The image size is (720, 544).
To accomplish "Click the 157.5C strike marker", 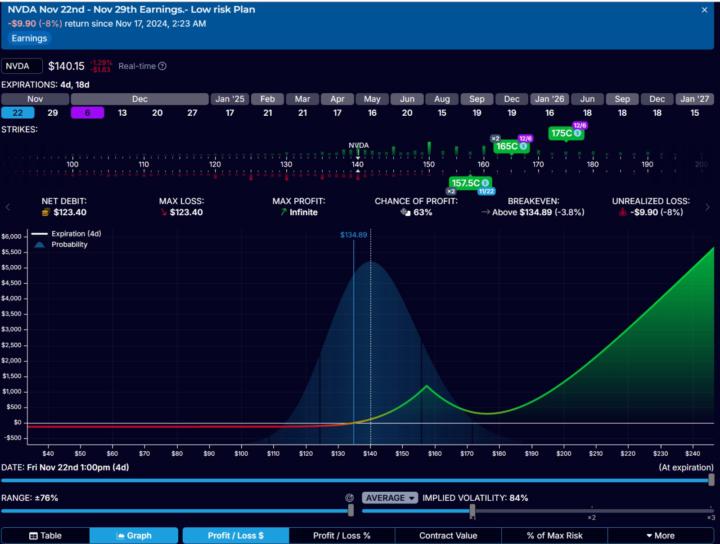I will 469,183.
